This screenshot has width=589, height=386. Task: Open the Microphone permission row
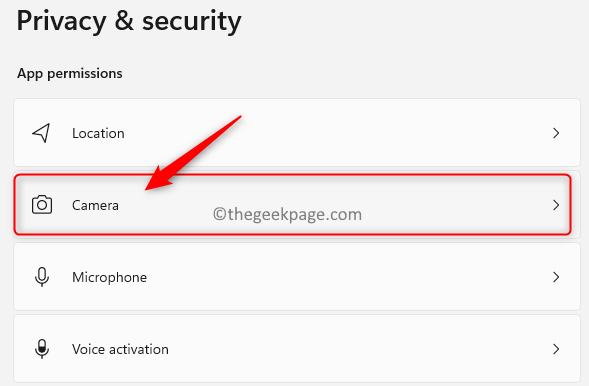297,277
